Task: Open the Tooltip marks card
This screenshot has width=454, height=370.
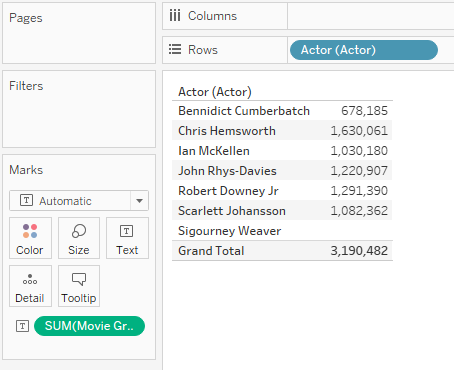Action: pyautogui.click(x=79, y=286)
